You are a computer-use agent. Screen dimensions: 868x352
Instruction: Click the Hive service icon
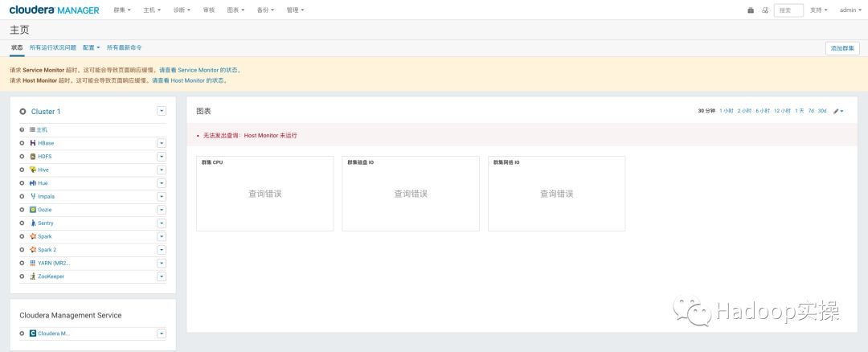tap(33, 170)
